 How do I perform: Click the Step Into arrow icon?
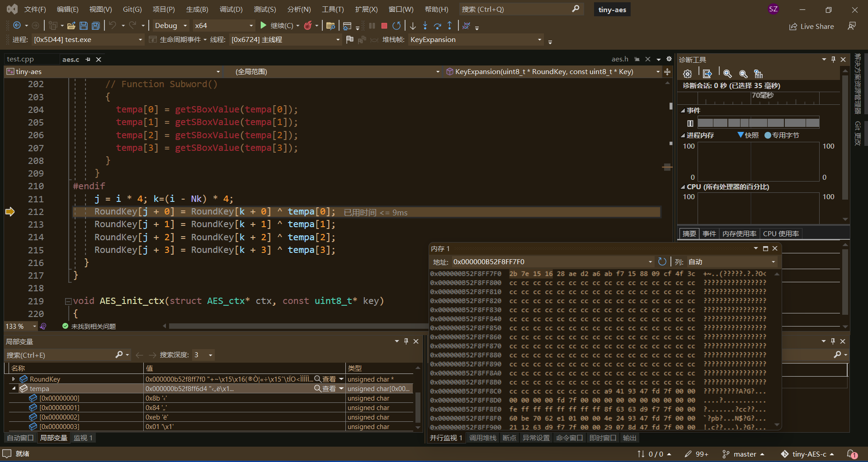click(x=425, y=26)
